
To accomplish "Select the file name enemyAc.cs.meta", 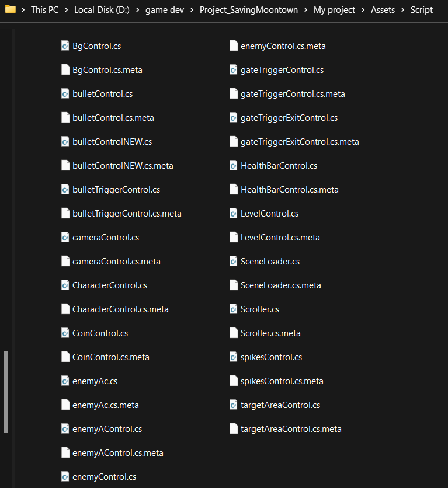I will [x=106, y=405].
